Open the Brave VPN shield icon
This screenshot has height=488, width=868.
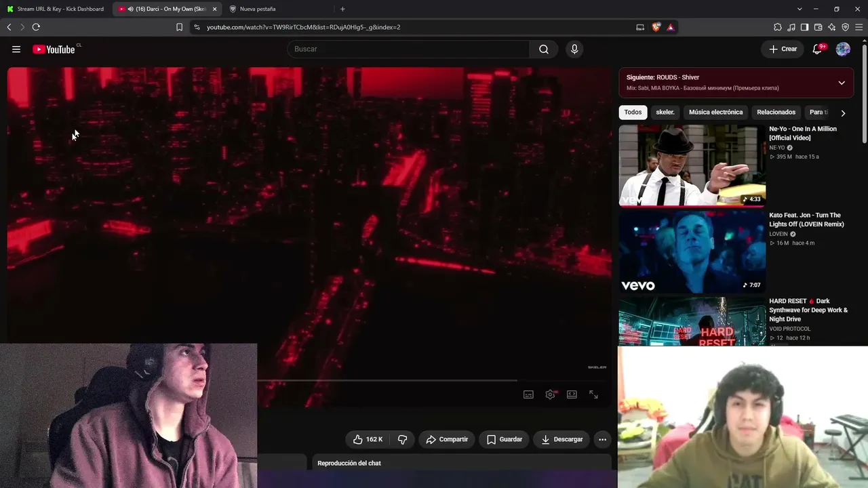click(845, 27)
